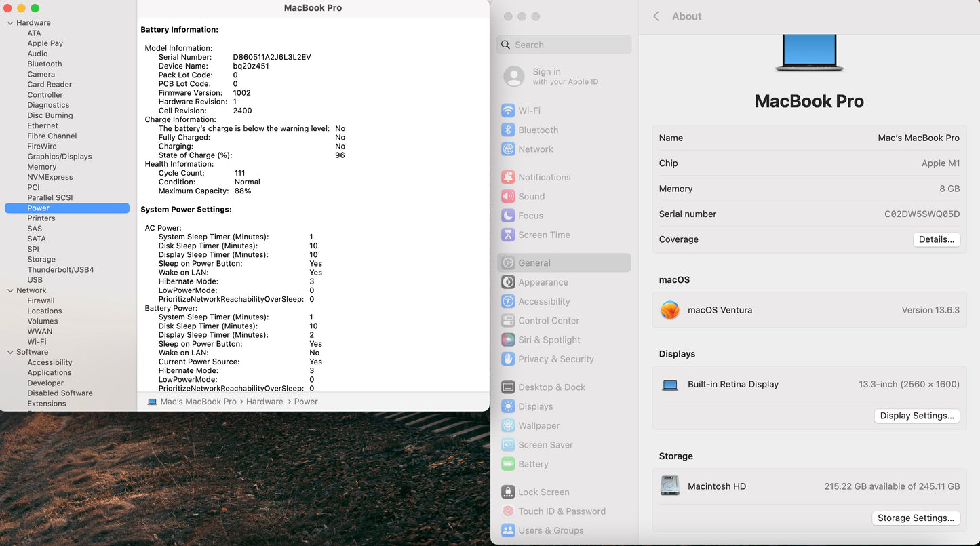Select the Notifications bell icon

click(507, 177)
